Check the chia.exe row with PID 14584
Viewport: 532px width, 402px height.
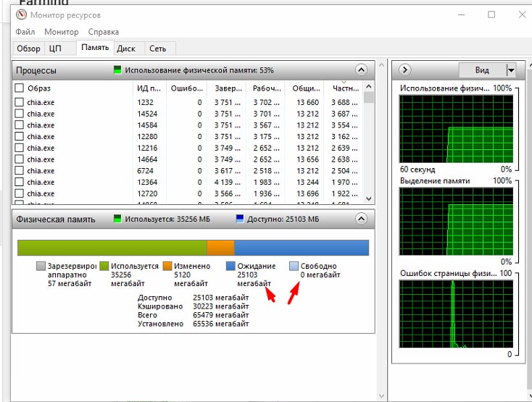click(20, 125)
